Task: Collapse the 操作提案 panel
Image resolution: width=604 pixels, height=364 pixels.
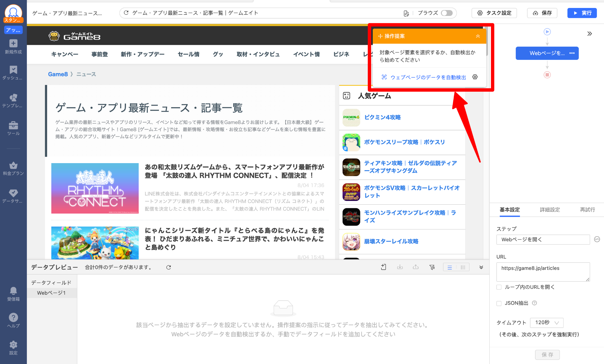Action: coord(478,36)
